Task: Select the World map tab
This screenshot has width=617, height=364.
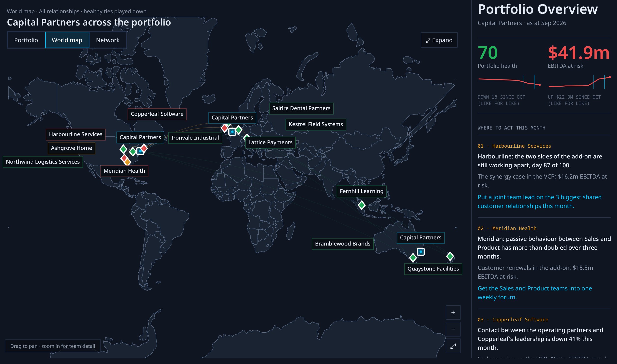Action: click(x=67, y=40)
